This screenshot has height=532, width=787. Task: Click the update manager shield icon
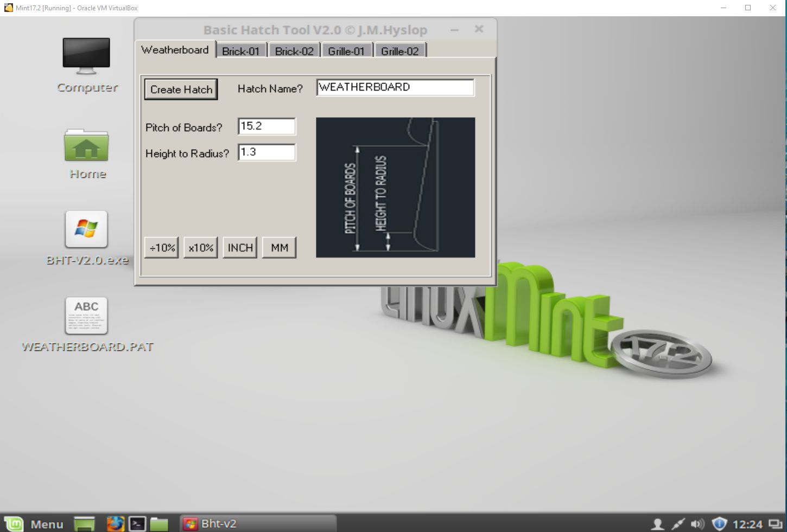point(719,524)
